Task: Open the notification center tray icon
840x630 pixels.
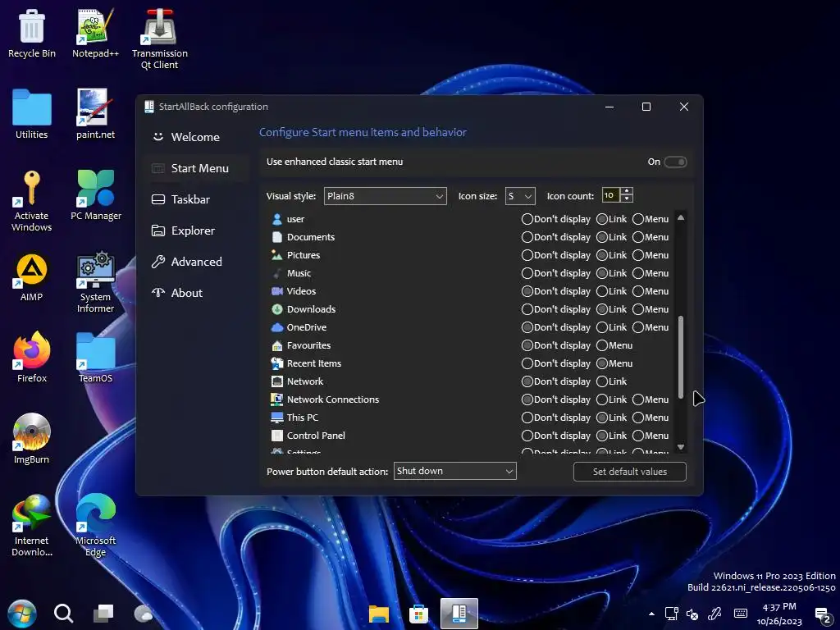Action: coord(823,615)
